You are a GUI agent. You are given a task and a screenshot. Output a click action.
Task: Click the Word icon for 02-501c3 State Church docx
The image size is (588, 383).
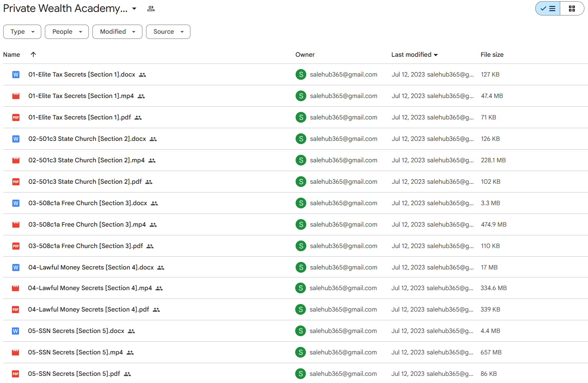pyautogui.click(x=16, y=139)
